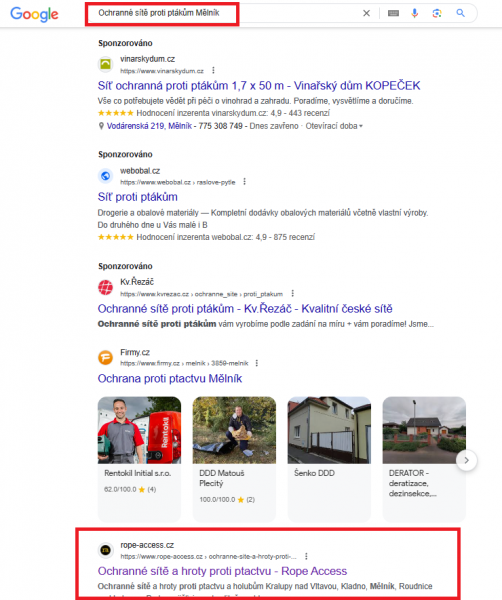Open the three-dot menu beside vinarskydum.cz URL

click(x=214, y=70)
